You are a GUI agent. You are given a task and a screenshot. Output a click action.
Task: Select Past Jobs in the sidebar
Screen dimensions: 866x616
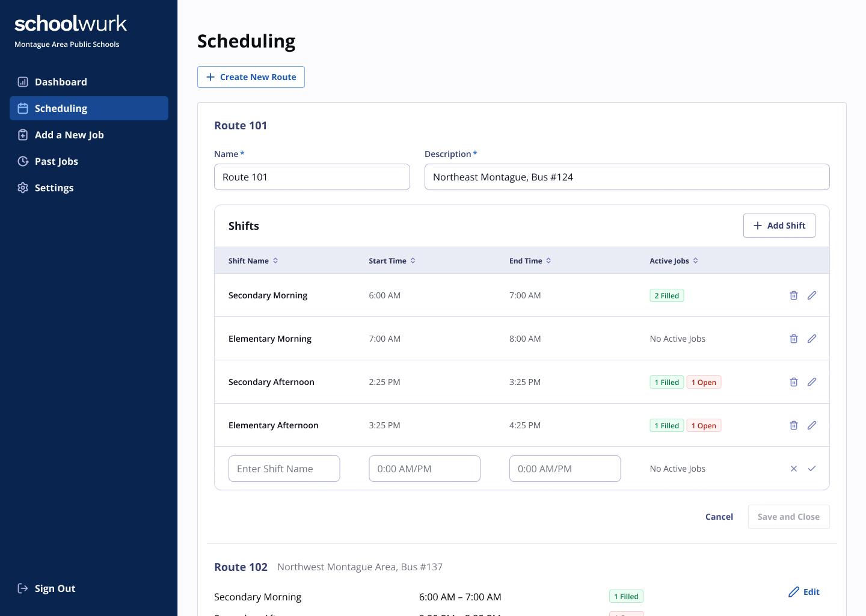tap(57, 161)
